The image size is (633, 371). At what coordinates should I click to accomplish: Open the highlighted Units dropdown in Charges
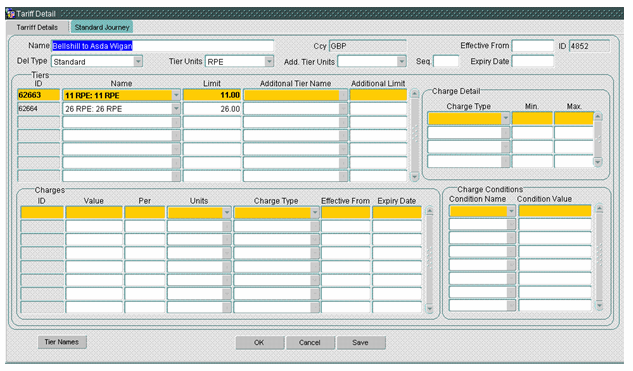(227, 212)
